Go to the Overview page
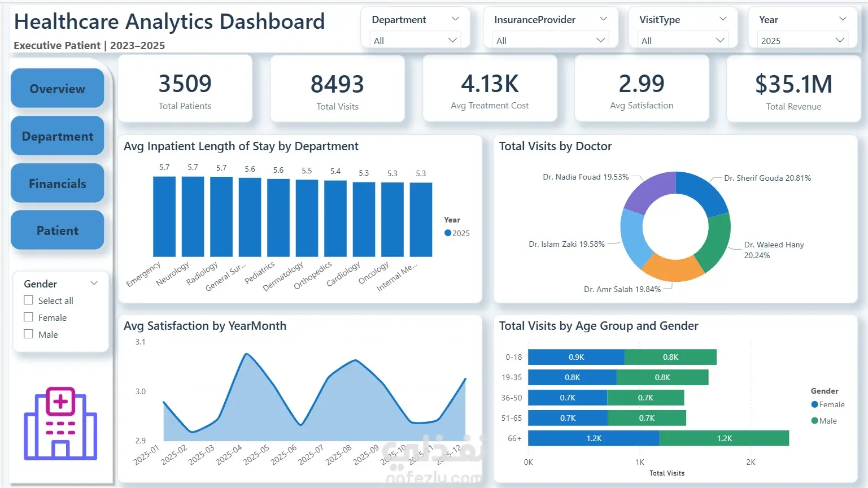This screenshot has width=868, height=488. [58, 88]
